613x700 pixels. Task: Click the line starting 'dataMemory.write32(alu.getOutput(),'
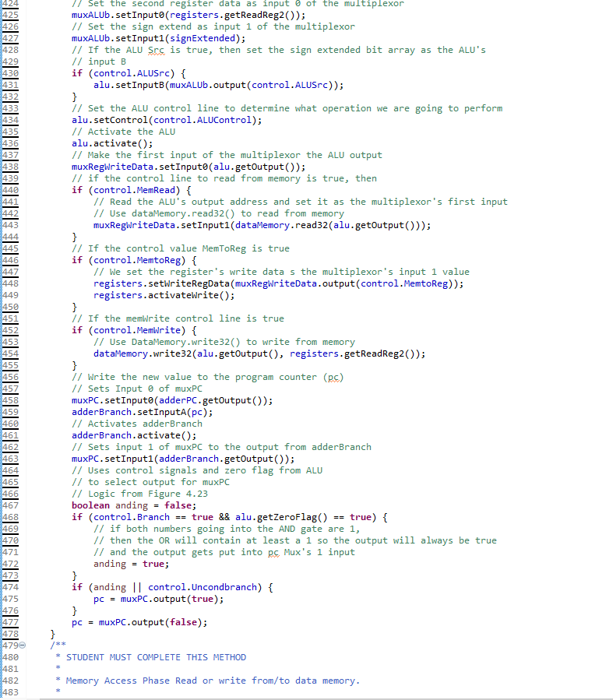point(259,354)
